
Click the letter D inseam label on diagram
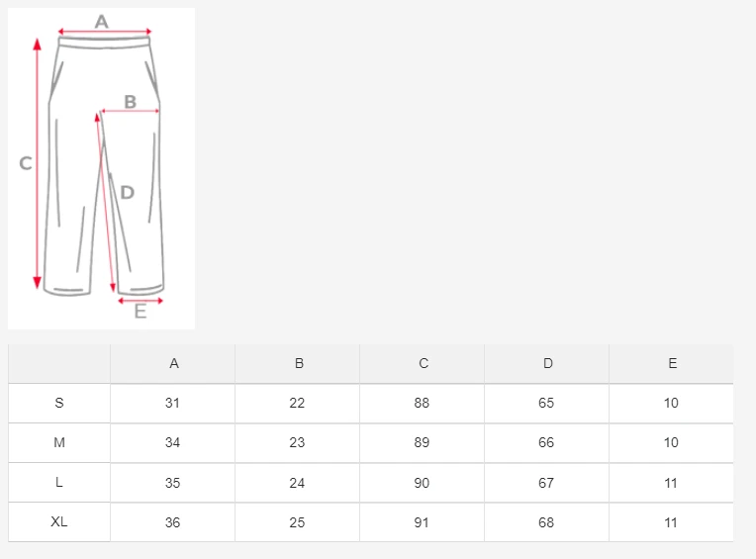[x=128, y=193]
